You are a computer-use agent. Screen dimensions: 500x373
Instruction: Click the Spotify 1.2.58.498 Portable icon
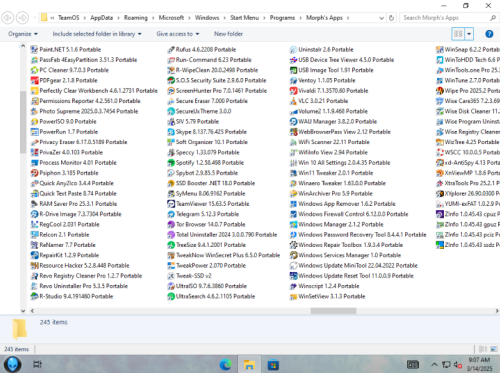click(x=171, y=163)
